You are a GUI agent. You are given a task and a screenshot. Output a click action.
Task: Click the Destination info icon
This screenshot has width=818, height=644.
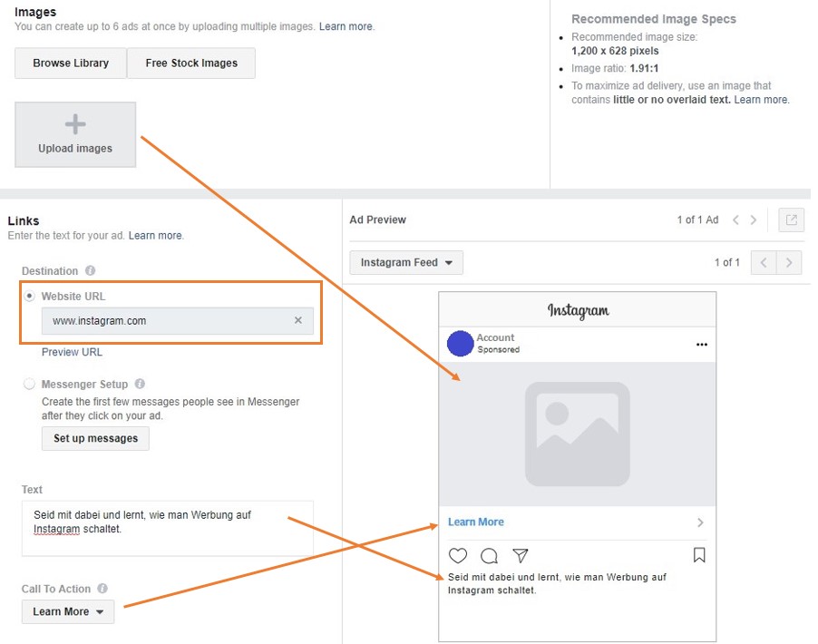pos(91,270)
